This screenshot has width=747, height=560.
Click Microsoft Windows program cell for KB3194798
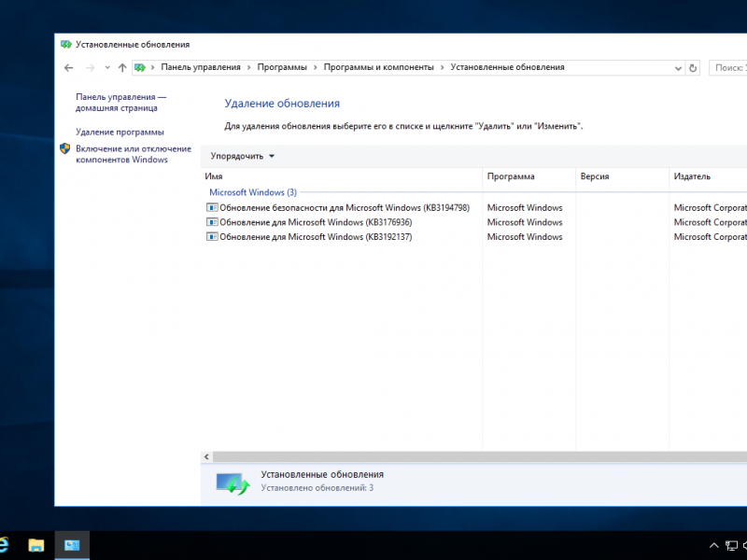[x=525, y=207]
